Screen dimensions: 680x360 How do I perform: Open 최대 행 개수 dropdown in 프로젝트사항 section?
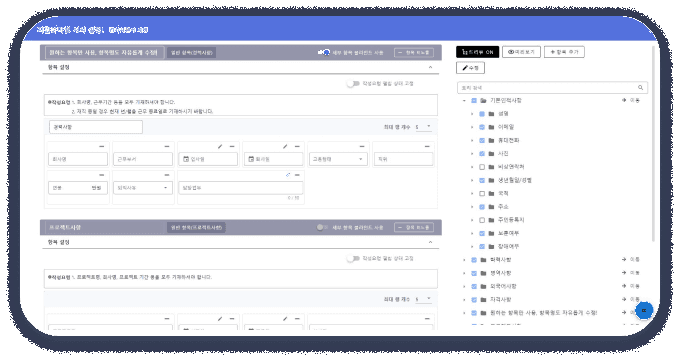click(423, 299)
